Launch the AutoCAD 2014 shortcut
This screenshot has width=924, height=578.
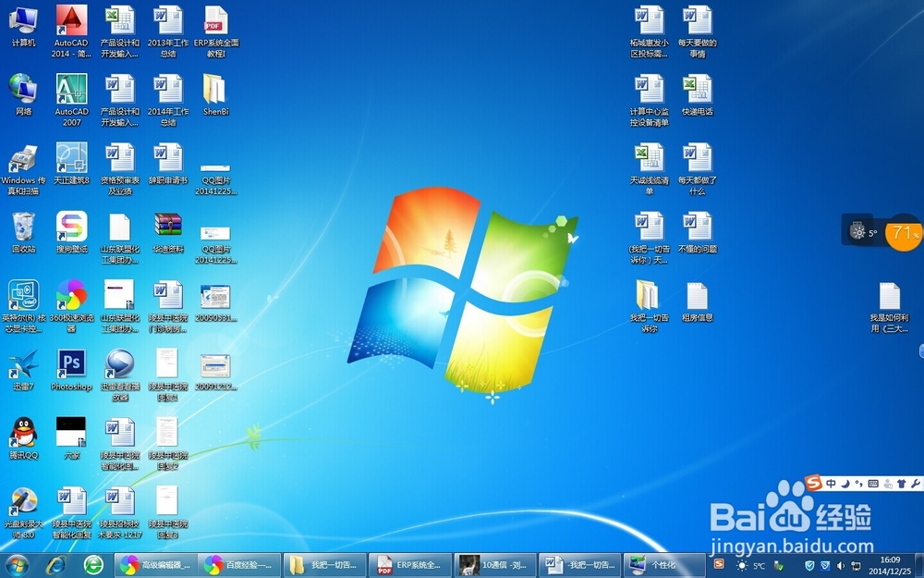point(71,31)
